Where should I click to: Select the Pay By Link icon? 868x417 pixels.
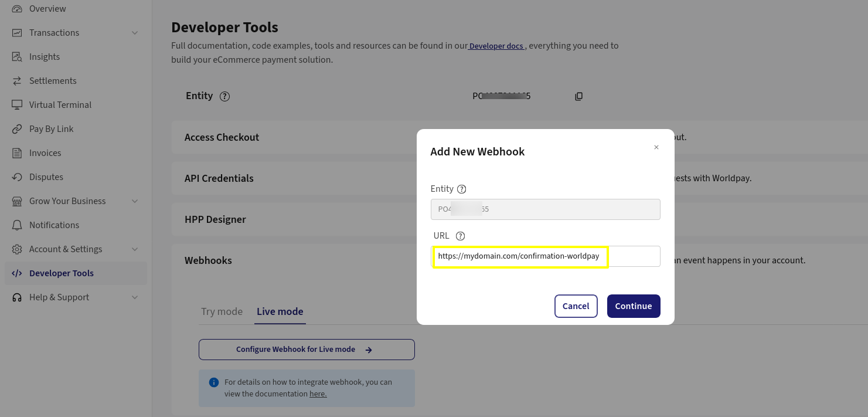click(x=16, y=128)
